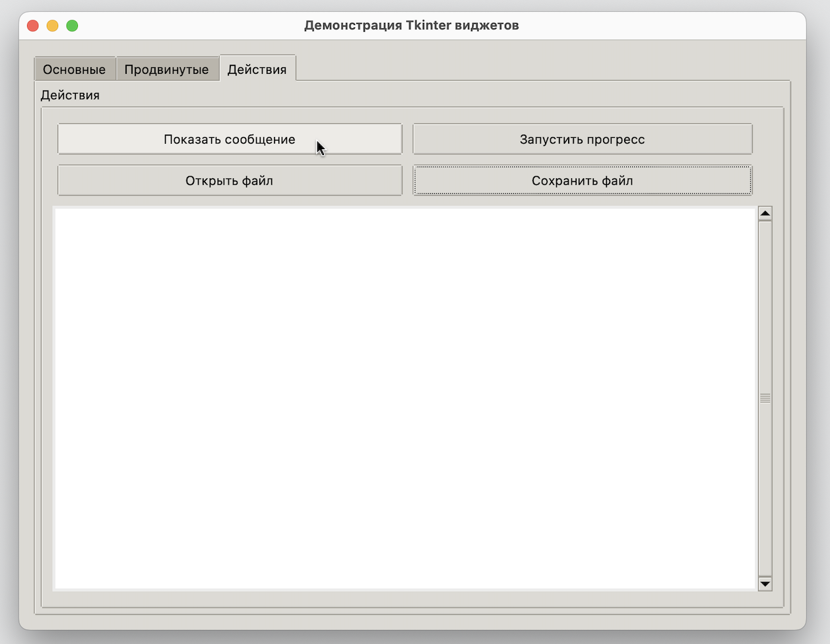Screen dimensions: 830x644
Task: Click the red close traffic light button
Action: [32, 24]
